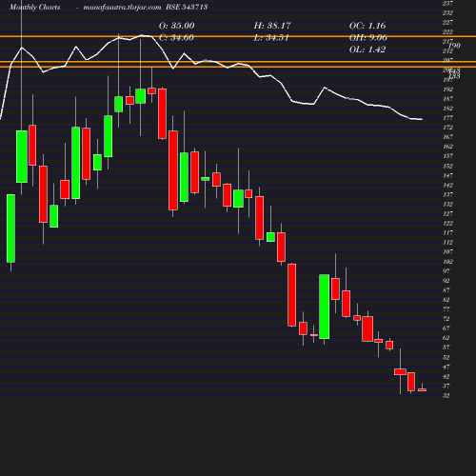Screen dimensions: 476x476
Task: Click the 237 price axis label
Action: [447, 4]
